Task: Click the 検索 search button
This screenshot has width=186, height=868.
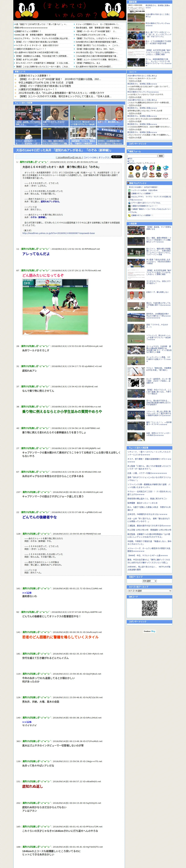Action: 161,156
